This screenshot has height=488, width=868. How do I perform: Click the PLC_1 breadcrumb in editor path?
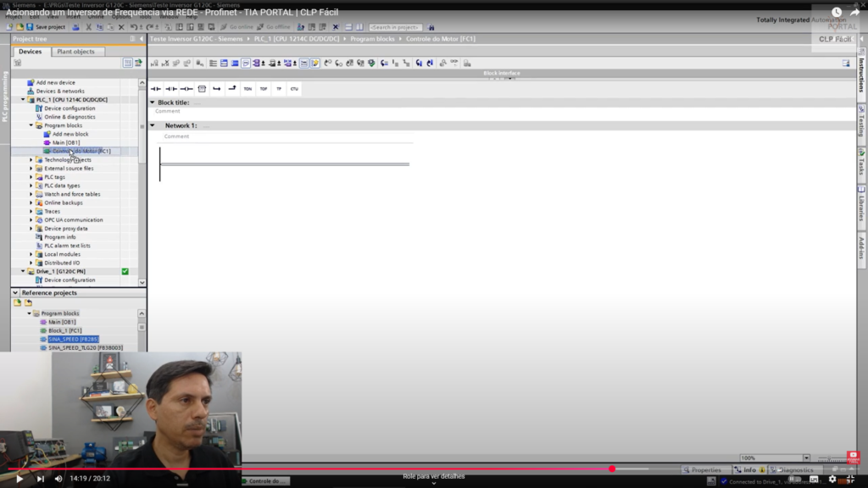[297, 39]
